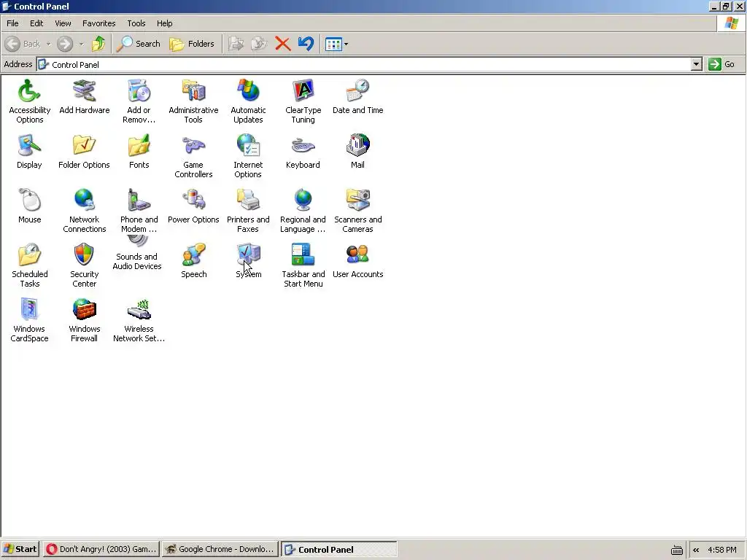Image resolution: width=747 pixels, height=560 pixels.
Task: Click the red Delete toolbar icon
Action: point(282,44)
